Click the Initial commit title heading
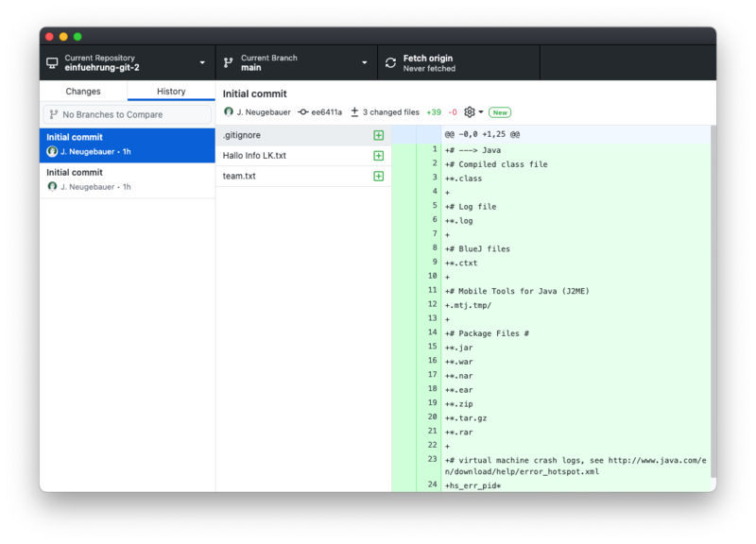This screenshot has width=756, height=544. tap(254, 93)
